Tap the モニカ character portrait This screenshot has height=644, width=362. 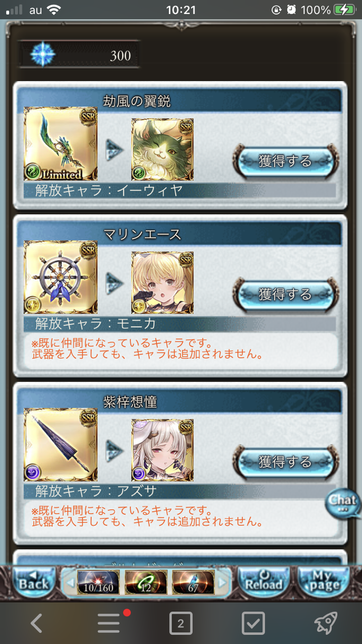tap(162, 283)
